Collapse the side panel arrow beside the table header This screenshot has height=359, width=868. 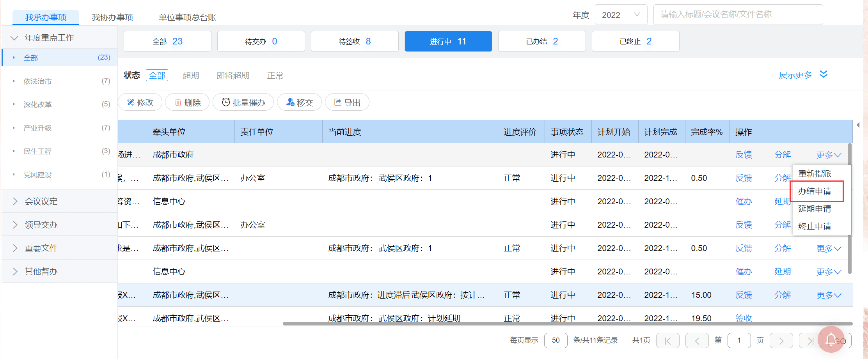click(x=858, y=125)
